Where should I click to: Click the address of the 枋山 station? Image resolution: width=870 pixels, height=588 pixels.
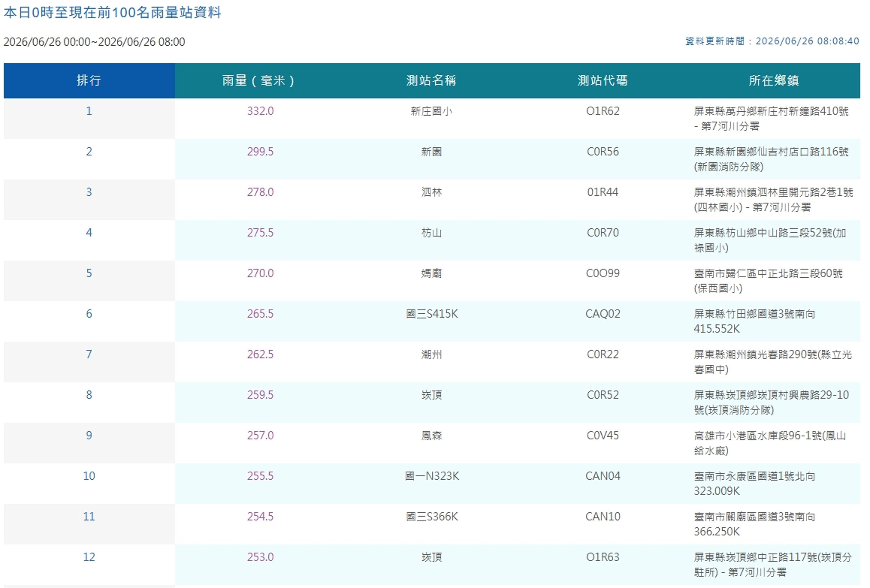pos(770,240)
